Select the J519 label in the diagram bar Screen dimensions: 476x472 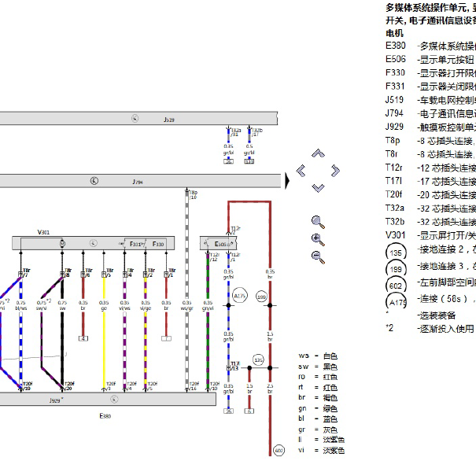point(169,120)
